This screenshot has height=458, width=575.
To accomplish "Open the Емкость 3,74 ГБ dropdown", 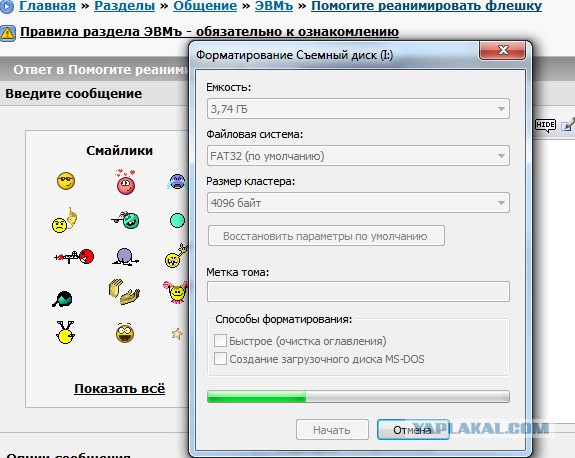I will (x=358, y=109).
